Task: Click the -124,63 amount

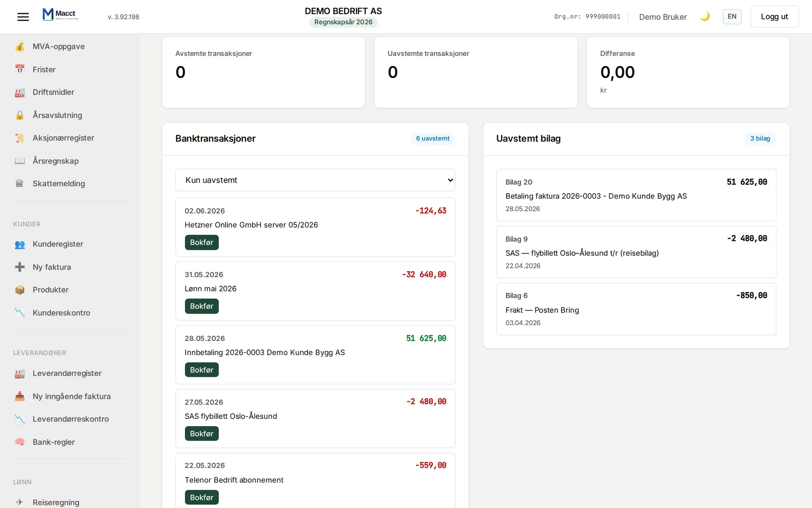Action: point(431,211)
